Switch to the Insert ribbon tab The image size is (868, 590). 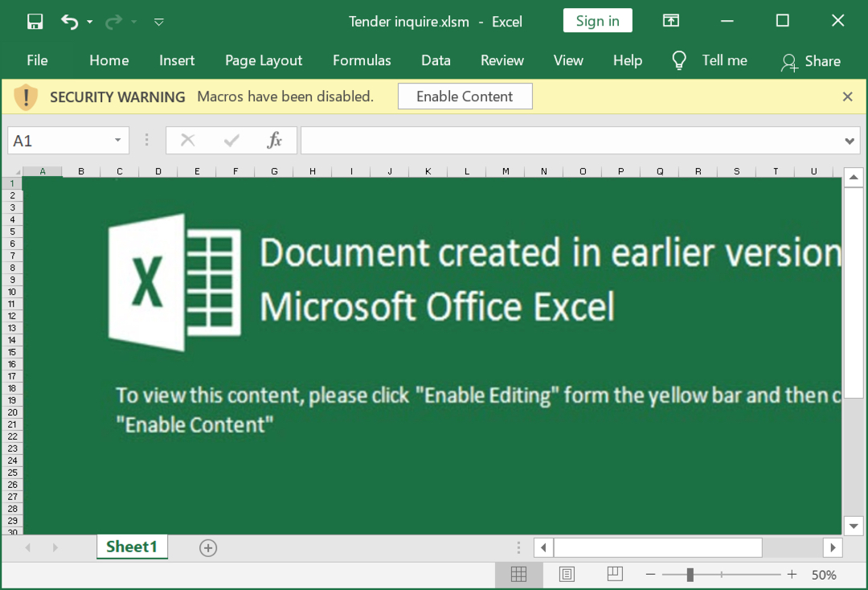[177, 60]
